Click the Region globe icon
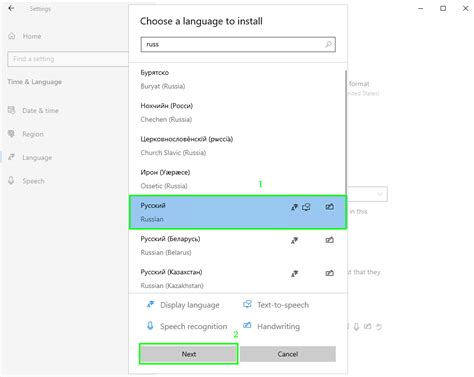Image resolution: width=474 pixels, height=377 pixels. tap(11, 134)
